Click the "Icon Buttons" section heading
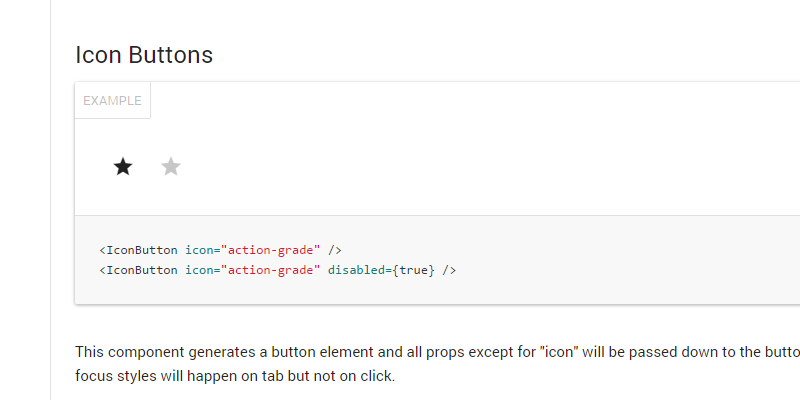The width and height of the screenshot is (800, 400). click(x=144, y=55)
